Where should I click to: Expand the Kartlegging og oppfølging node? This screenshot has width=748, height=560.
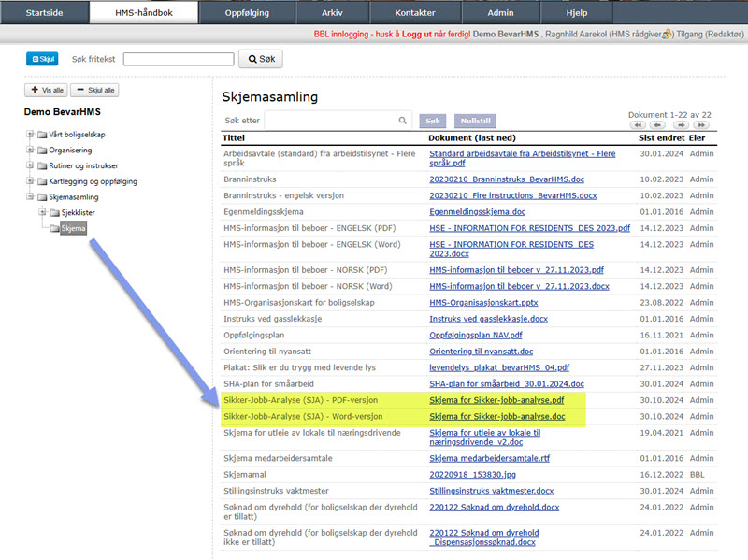tap(30, 181)
